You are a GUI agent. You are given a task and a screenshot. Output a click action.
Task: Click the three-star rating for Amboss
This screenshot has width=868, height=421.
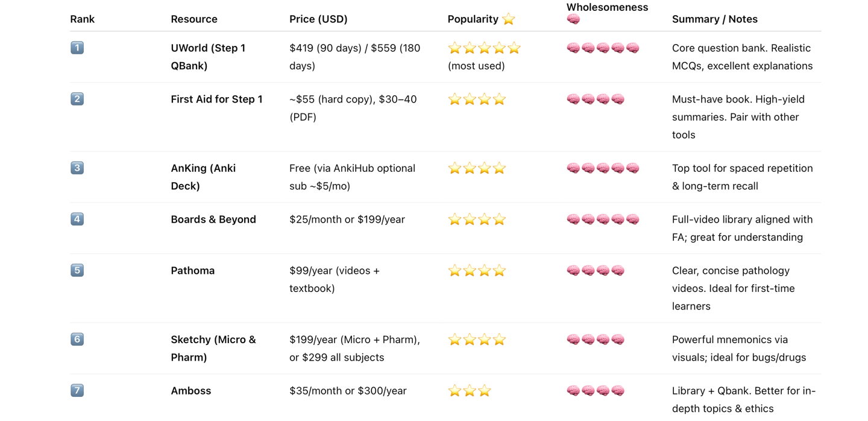470,391
